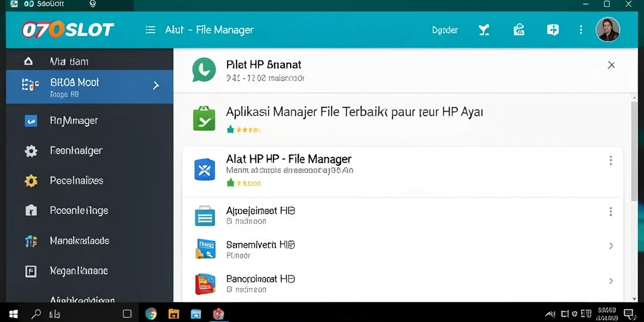Open the gift box icon in header
644x322 pixels.
pos(519,30)
